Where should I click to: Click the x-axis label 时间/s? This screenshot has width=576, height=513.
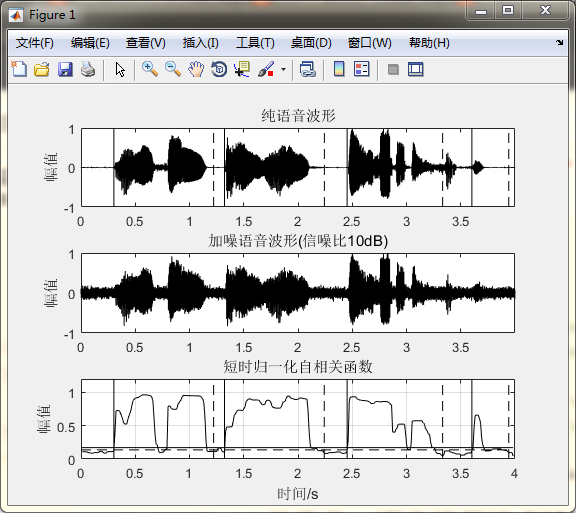click(298, 494)
